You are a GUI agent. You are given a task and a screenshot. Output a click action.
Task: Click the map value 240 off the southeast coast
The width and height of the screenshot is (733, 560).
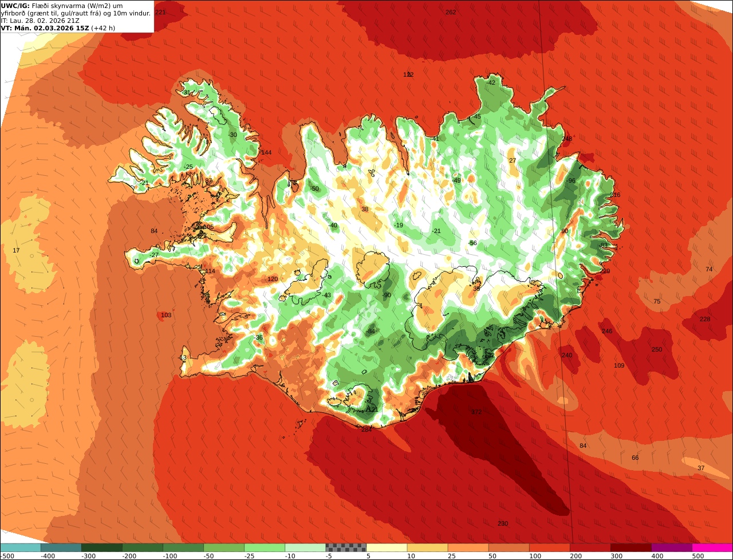pos(567,356)
